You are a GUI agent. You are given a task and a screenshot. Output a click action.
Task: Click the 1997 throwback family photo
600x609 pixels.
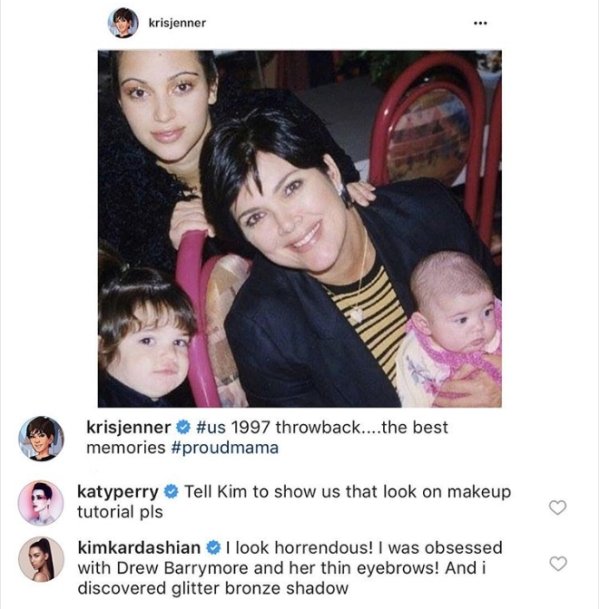click(x=299, y=228)
